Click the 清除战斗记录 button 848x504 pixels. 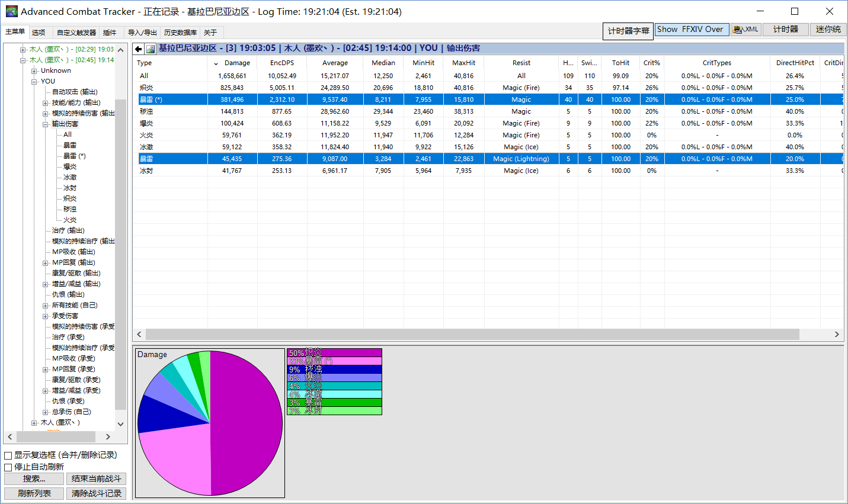click(x=96, y=493)
